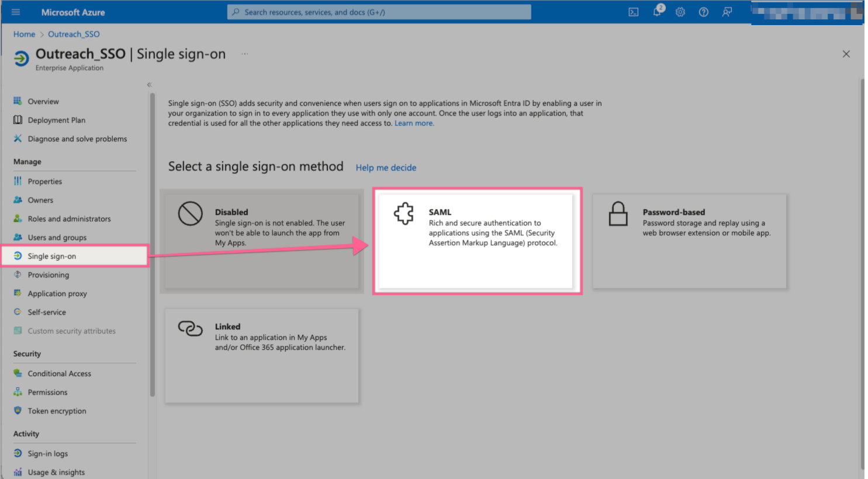Click the main page vertical scrollbar
Viewport: 868px width, 479px height.
tap(862, 275)
